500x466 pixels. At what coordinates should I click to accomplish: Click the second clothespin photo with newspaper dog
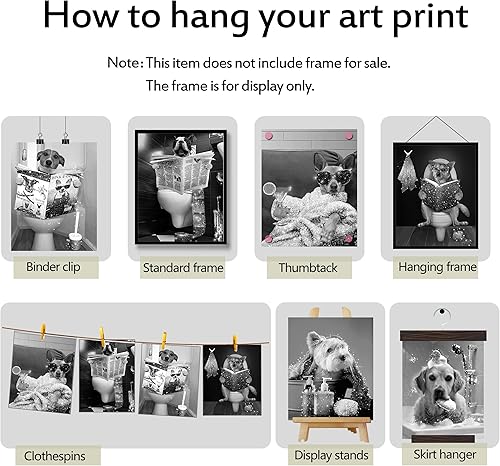pos(107,376)
